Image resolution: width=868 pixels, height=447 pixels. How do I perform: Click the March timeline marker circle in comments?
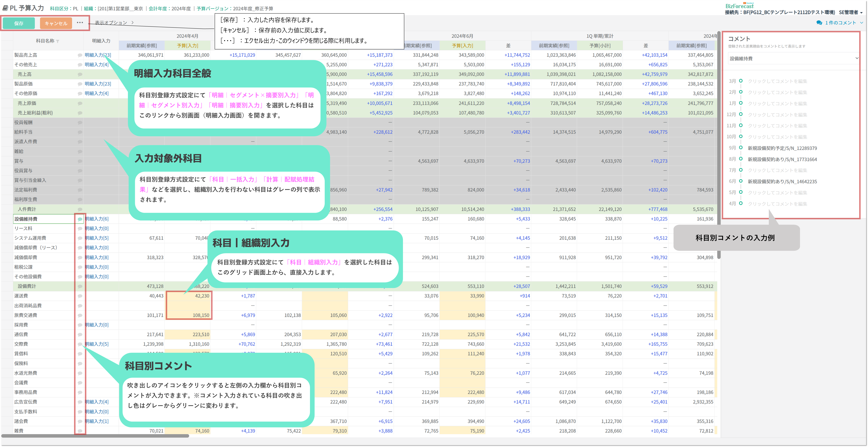coord(741,81)
